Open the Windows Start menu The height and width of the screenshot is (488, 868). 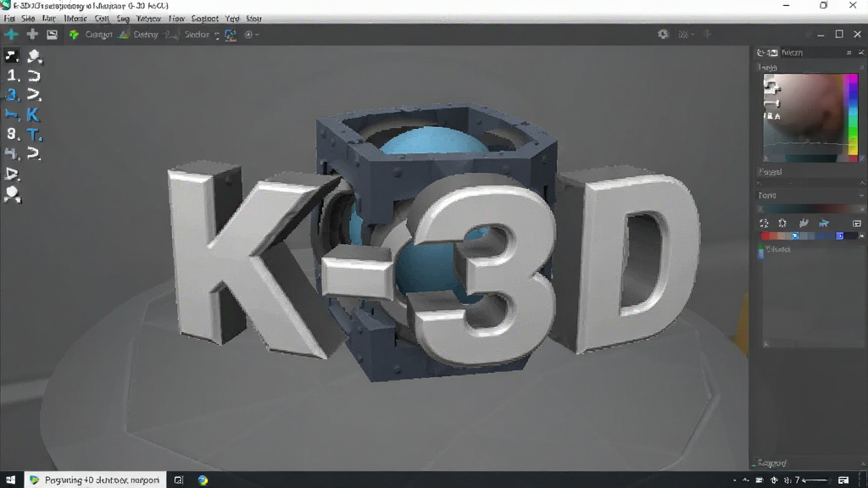pyautogui.click(x=10, y=480)
